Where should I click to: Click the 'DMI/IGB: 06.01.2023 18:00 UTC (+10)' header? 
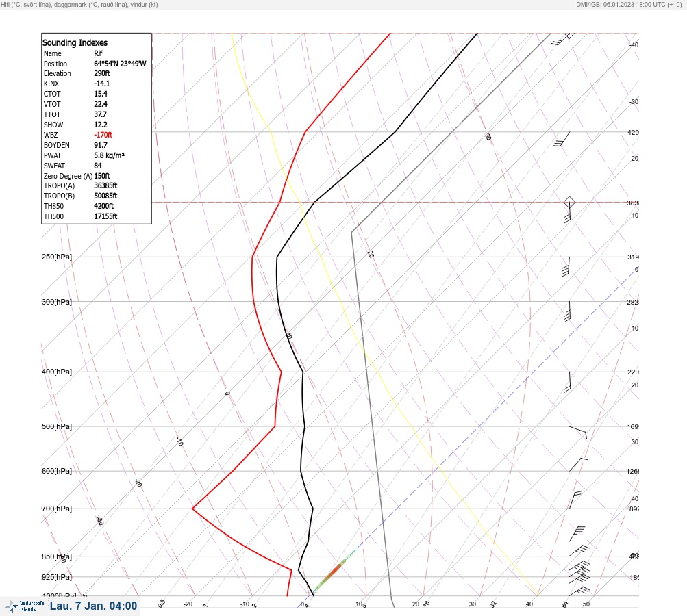(x=629, y=5)
